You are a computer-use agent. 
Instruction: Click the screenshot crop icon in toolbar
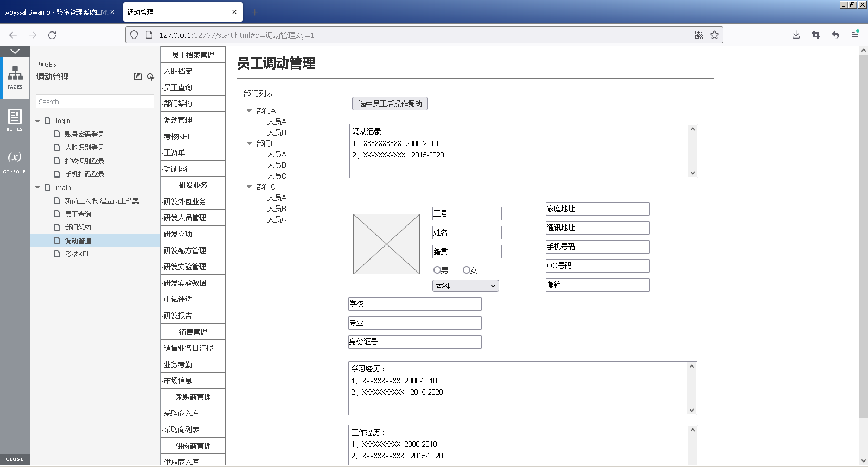tap(815, 35)
